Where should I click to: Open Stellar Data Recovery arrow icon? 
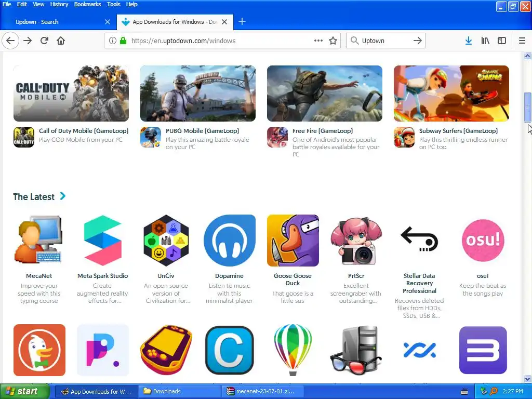419,239
